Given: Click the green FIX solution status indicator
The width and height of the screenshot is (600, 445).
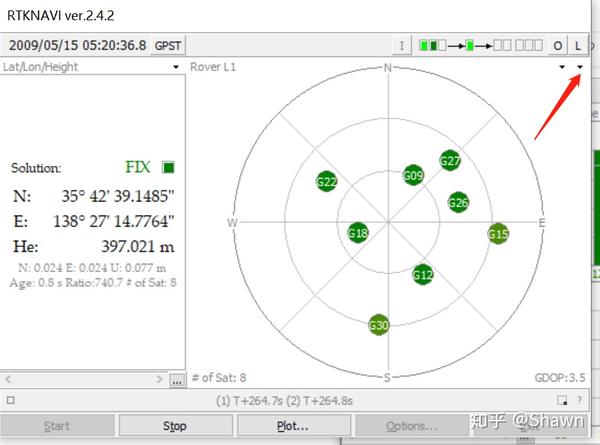Looking at the screenshot, I should pos(168,167).
